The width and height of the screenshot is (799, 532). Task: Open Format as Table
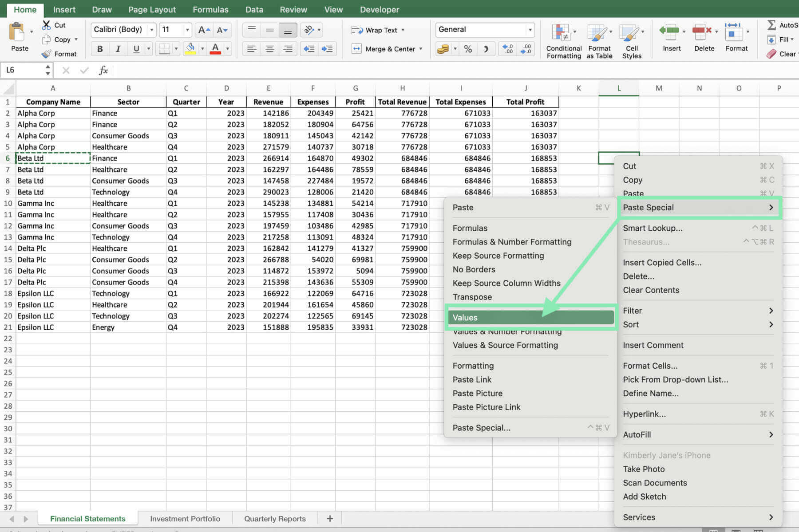click(x=599, y=41)
